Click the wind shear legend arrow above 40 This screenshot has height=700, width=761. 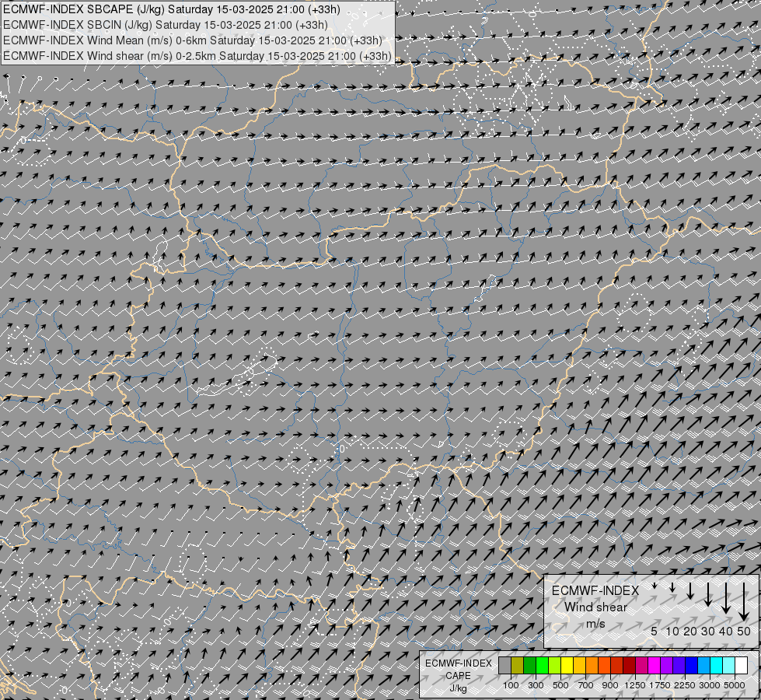pyautogui.click(x=725, y=598)
